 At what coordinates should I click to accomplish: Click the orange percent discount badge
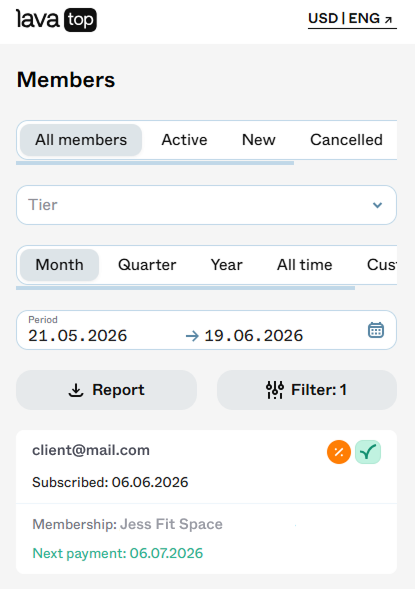[339, 452]
